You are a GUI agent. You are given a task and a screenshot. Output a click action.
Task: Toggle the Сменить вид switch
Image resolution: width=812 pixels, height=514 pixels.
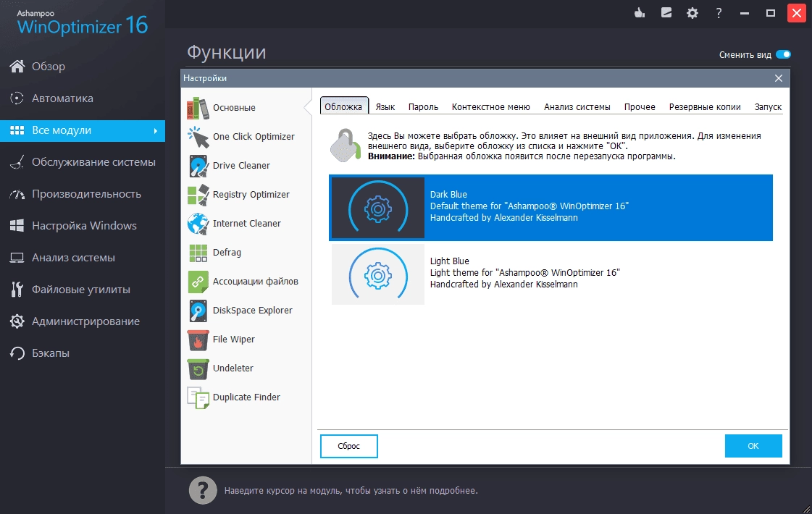[783, 54]
